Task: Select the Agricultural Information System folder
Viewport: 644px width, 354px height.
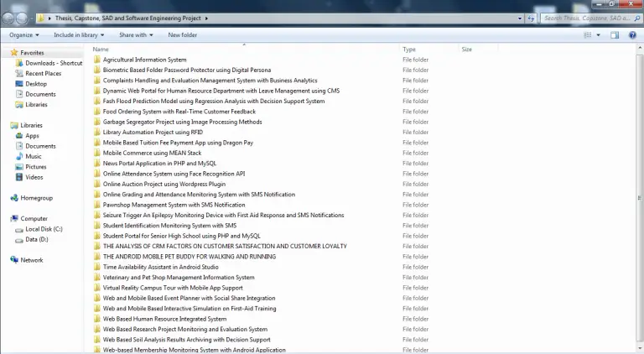Action: click(x=144, y=60)
